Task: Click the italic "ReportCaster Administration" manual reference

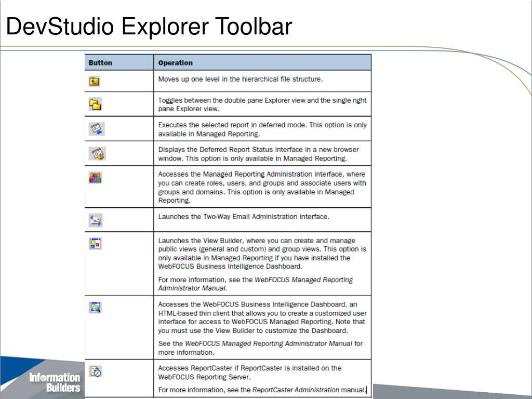Action: (296, 390)
